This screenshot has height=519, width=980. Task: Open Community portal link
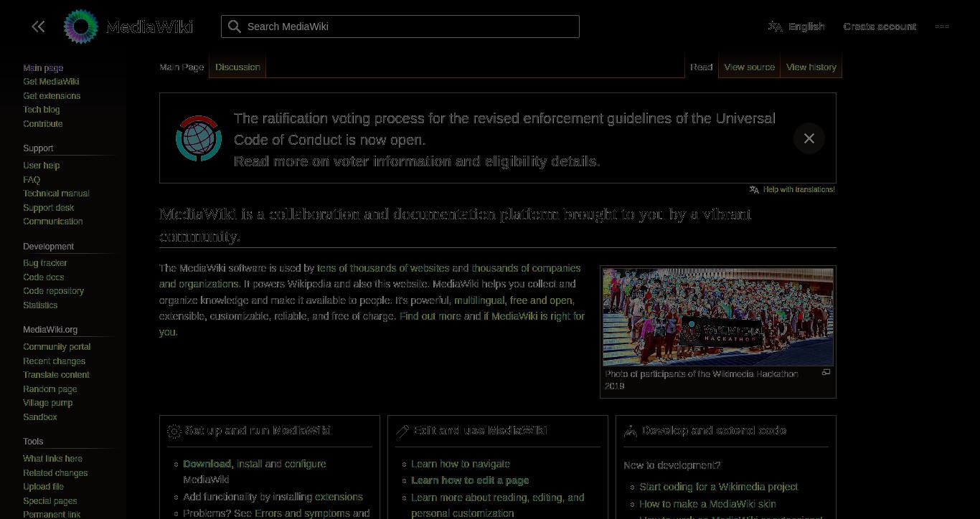(x=57, y=347)
